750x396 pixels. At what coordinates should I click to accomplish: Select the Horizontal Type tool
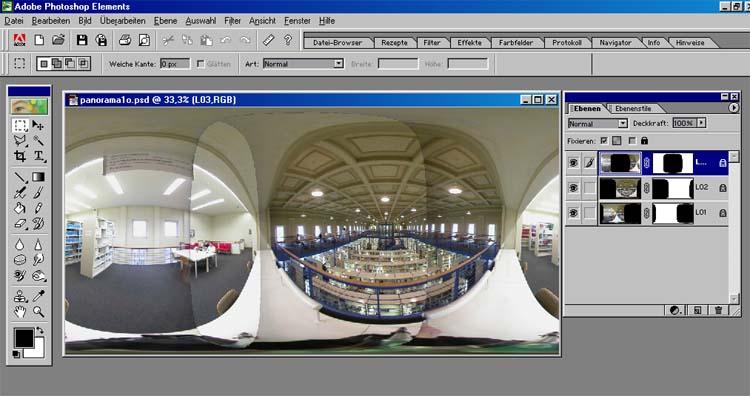pyautogui.click(x=38, y=156)
